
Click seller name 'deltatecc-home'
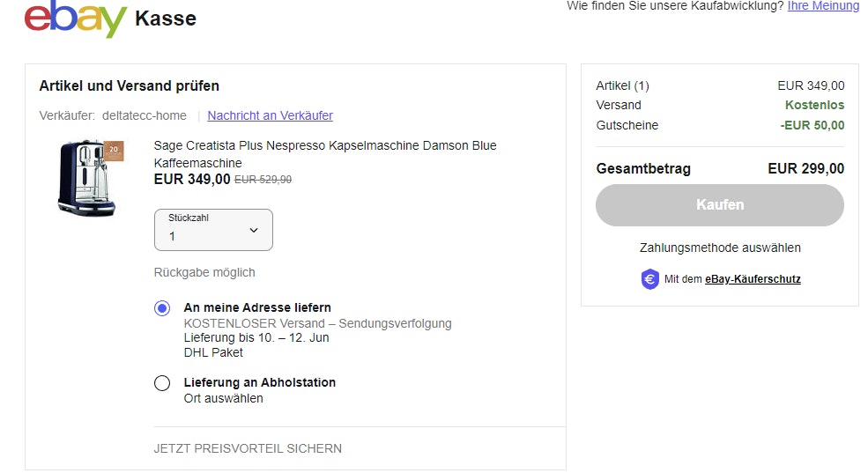(x=145, y=115)
